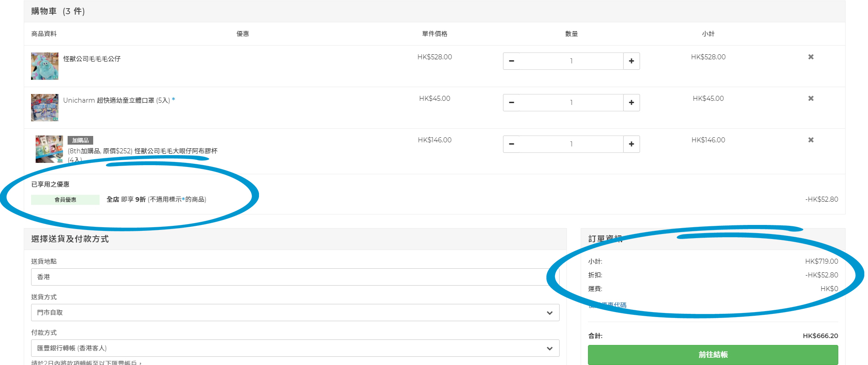Click the Unicharm 超快適幼童立體口罩 product name
The image size is (868, 365).
116,100
